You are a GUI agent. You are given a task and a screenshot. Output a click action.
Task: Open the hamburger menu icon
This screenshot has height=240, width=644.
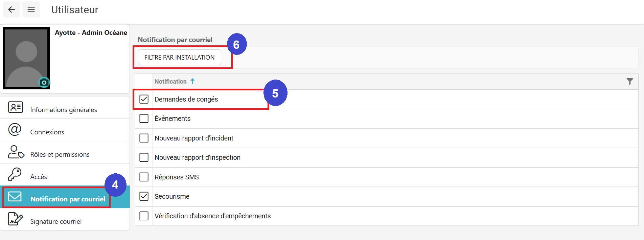[x=31, y=9]
